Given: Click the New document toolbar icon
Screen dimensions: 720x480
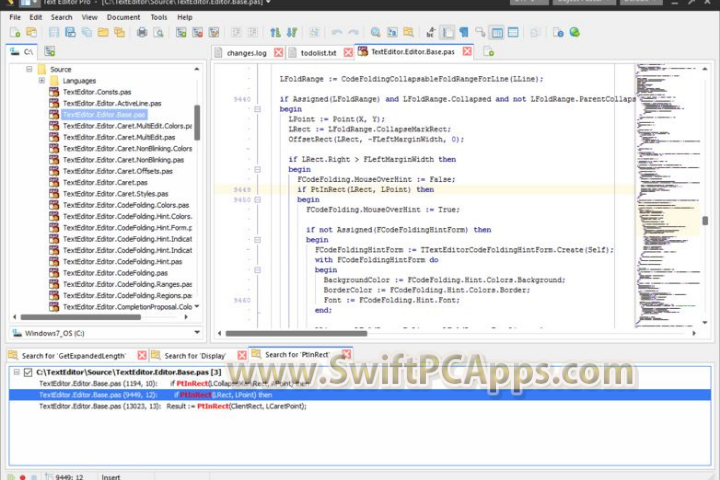Looking at the screenshot, I should 15,32.
